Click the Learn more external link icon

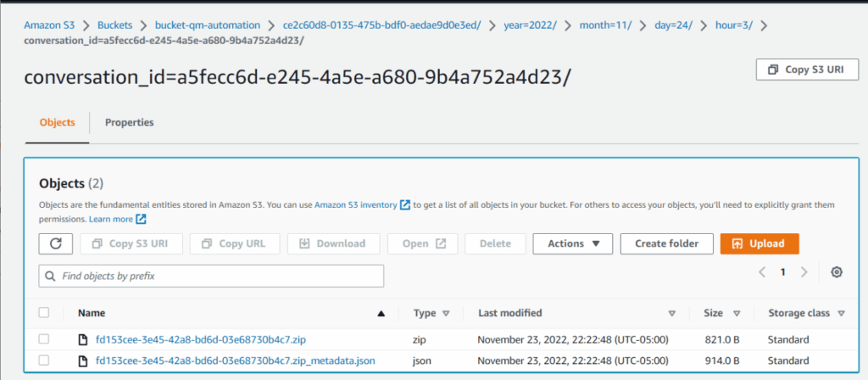tap(142, 219)
